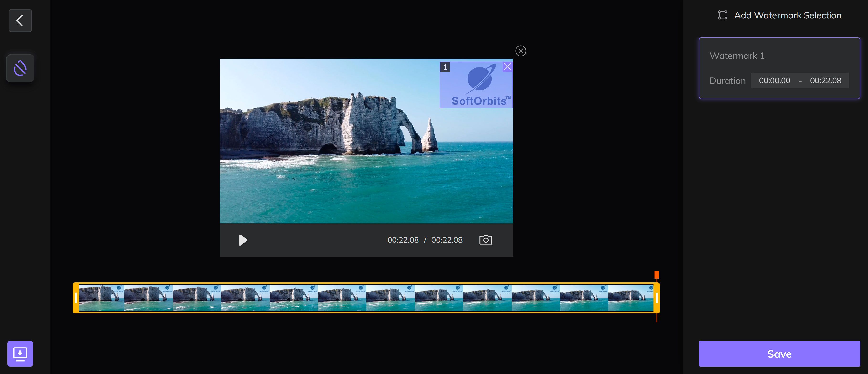The width and height of the screenshot is (868, 374).
Task: Click the play button to preview video
Action: click(242, 239)
